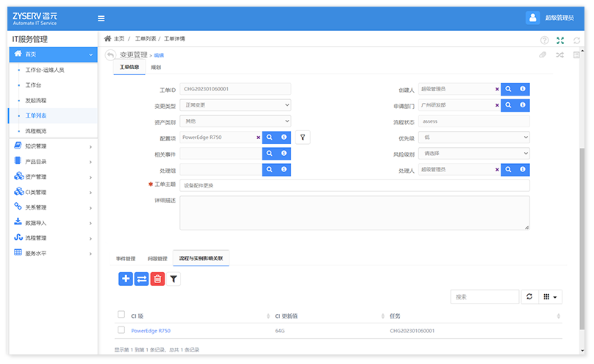Viewport: 594px width, 364px height.
Task: Toggle fullscreen with the green expand icon
Action: [560, 40]
